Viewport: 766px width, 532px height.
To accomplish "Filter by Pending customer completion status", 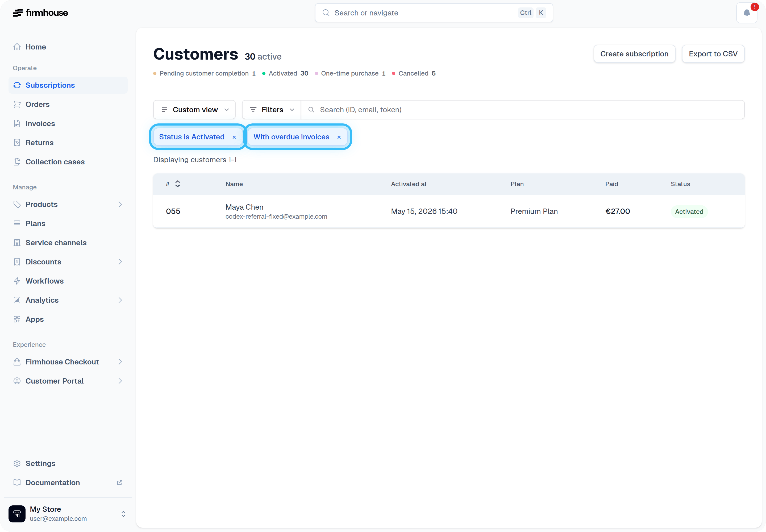I will pyautogui.click(x=204, y=73).
